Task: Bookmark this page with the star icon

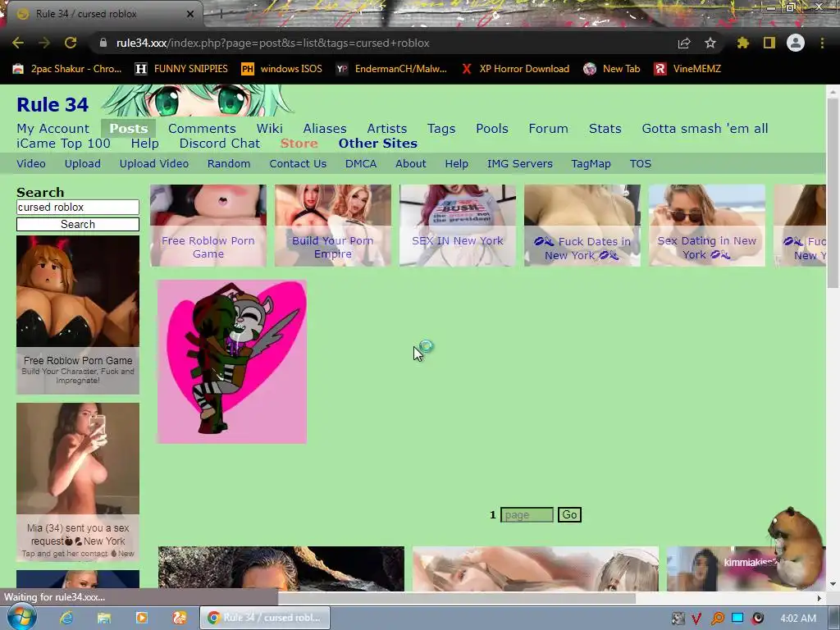Action: [x=710, y=43]
